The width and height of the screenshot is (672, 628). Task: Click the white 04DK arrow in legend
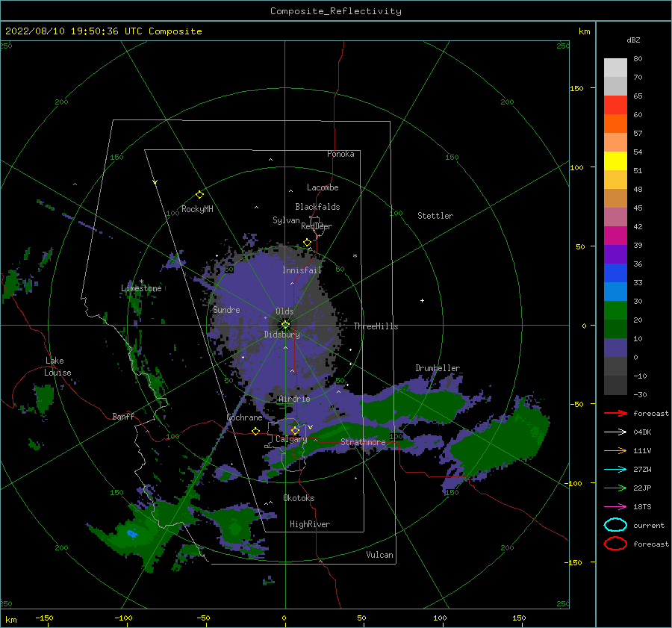pyautogui.click(x=615, y=432)
